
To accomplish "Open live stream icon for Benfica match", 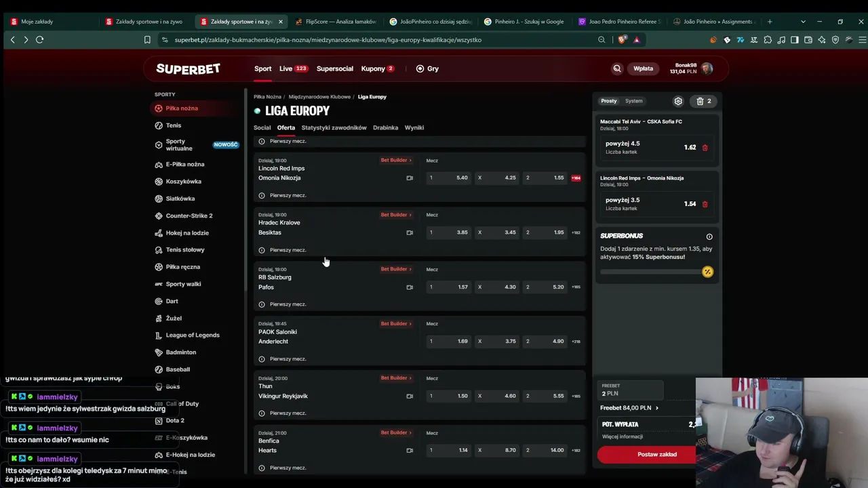I will pyautogui.click(x=410, y=451).
